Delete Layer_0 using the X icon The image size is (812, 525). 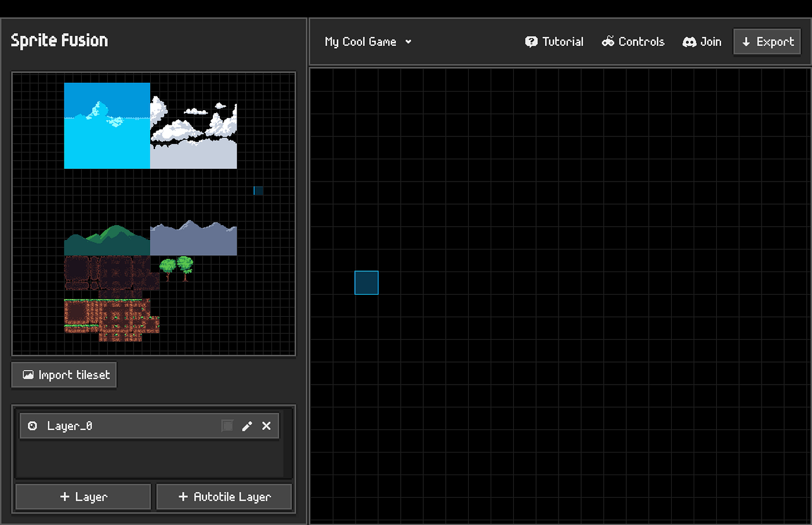pos(266,426)
